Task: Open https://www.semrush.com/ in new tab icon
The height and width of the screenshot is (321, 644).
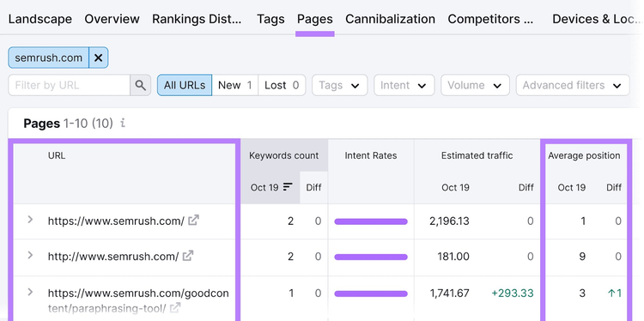Action: pyautogui.click(x=193, y=220)
